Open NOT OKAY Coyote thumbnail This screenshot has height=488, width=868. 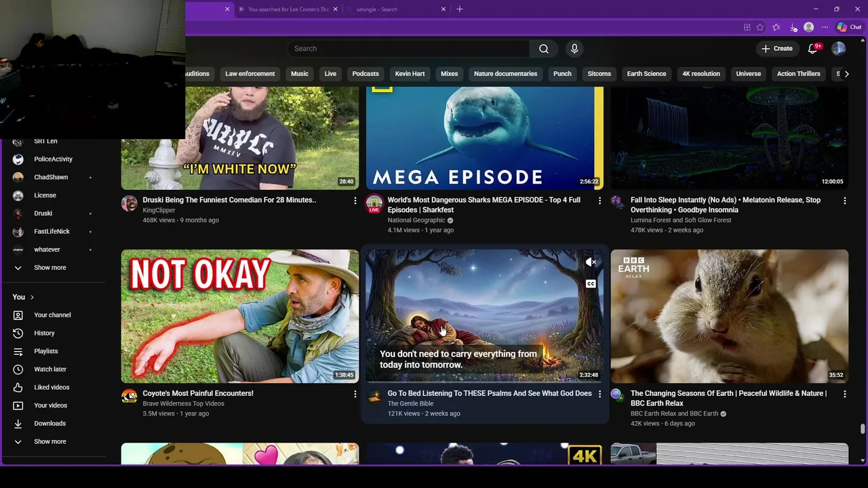[x=240, y=317]
